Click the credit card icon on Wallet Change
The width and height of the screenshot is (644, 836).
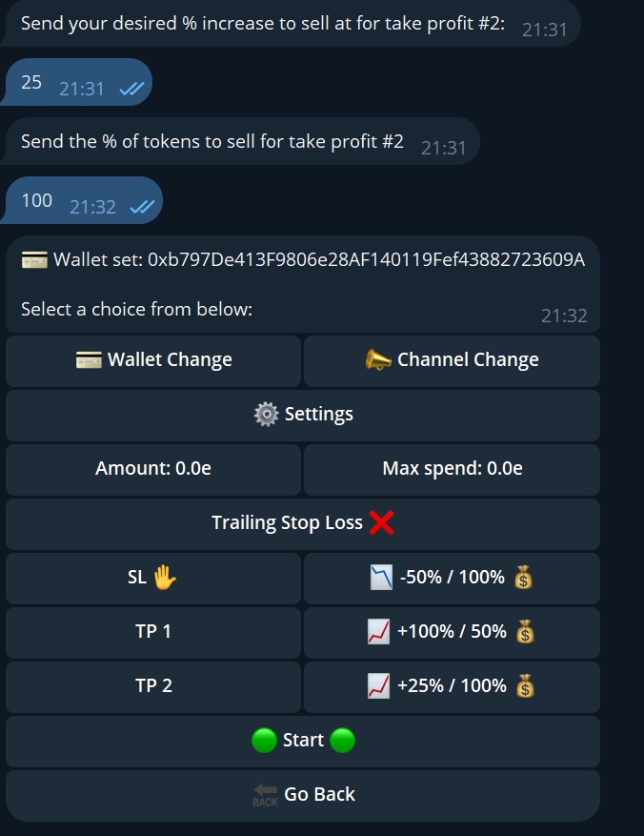click(x=89, y=360)
